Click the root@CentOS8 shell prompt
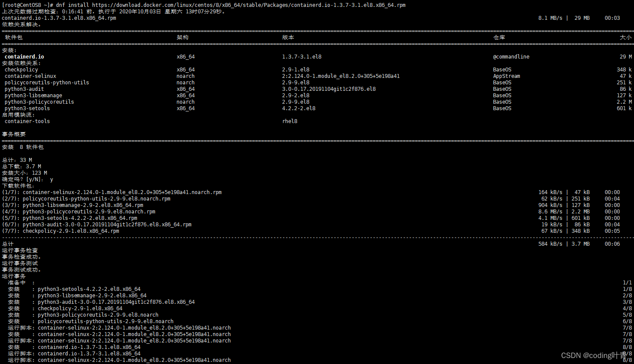This screenshot has height=364, width=634. (x=28, y=5)
